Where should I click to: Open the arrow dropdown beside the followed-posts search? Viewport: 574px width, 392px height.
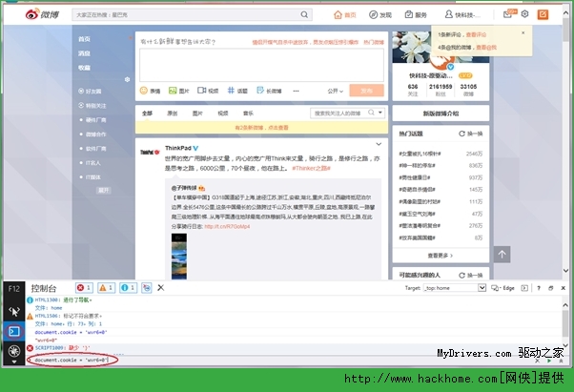380,113
